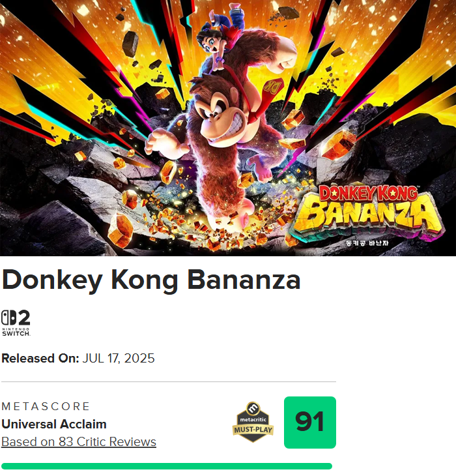This screenshot has height=476, width=456.
Task: Click the large gold nugget bottom left of artwork
Action: (x=121, y=230)
